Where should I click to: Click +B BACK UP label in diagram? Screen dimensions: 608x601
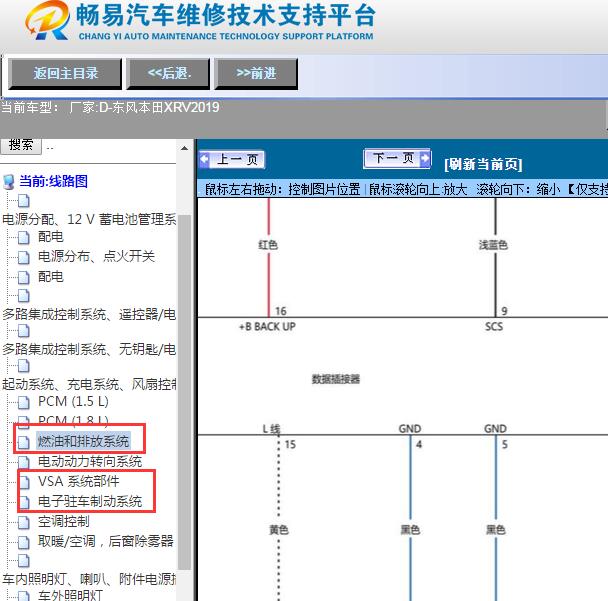[267, 326]
